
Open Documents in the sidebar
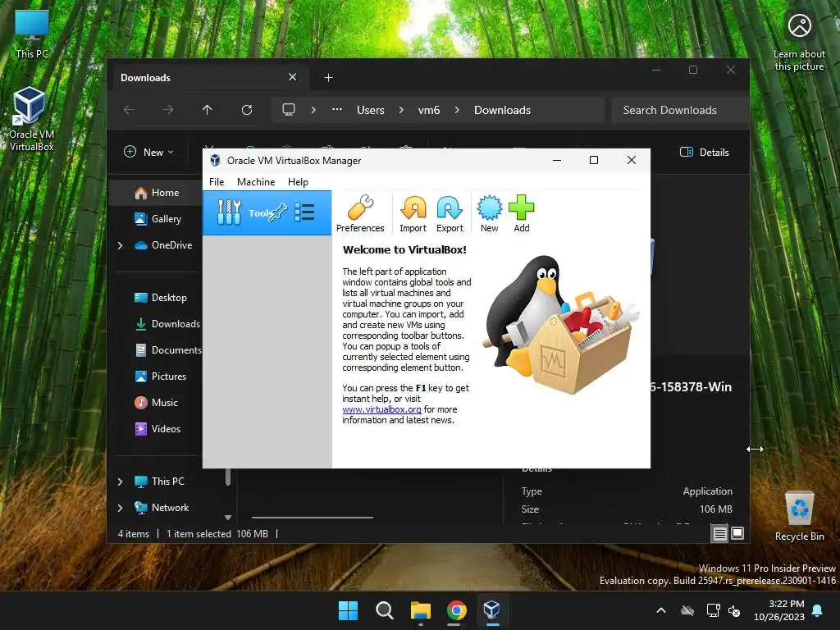(168, 349)
